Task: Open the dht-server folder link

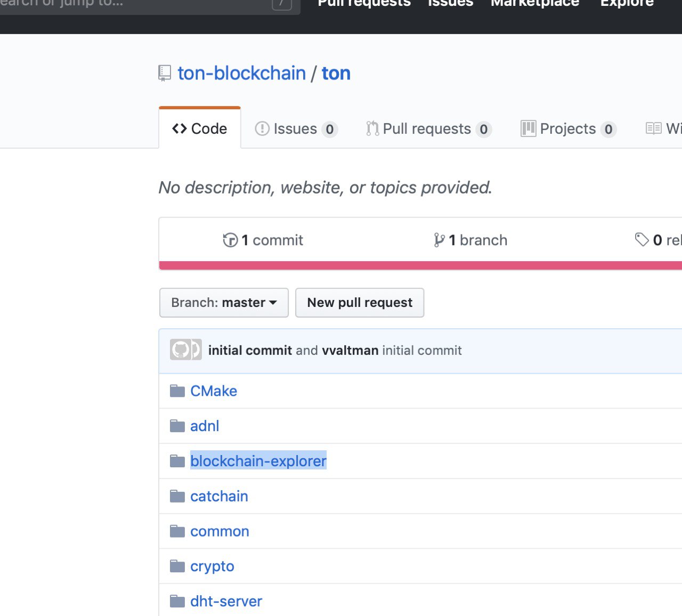Action: [226, 602]
